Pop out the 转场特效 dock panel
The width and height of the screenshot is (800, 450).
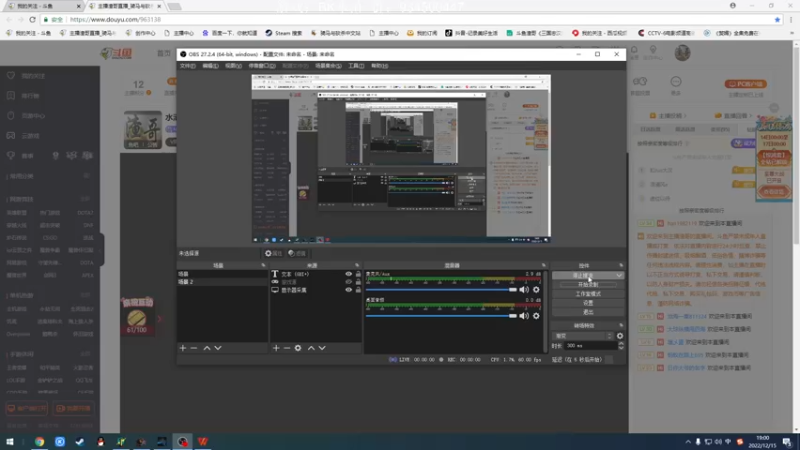[x=621, y=326]
